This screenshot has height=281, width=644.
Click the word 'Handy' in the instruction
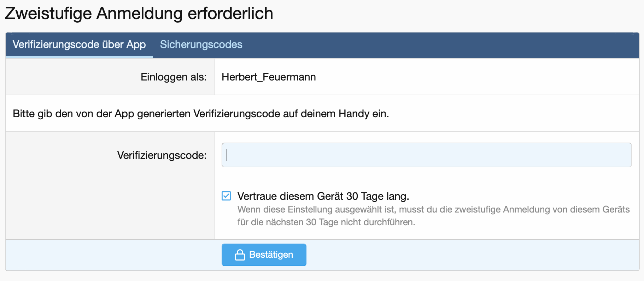(354, 114)
